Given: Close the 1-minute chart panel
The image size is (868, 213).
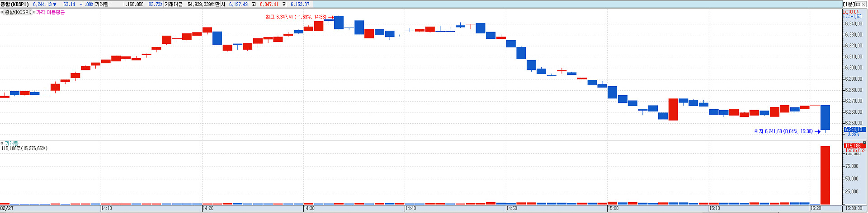Looking at the screenshot, I should click(x=863, y=4).
